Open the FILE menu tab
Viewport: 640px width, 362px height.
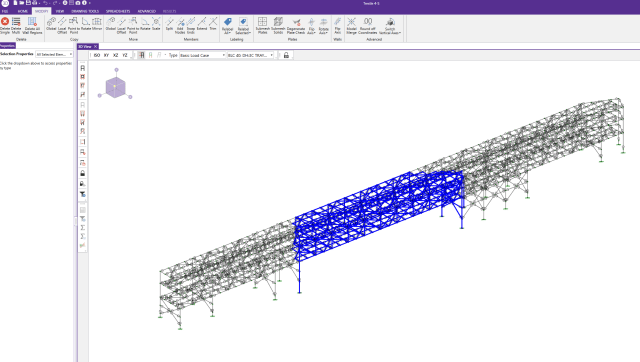coord(5,11)
